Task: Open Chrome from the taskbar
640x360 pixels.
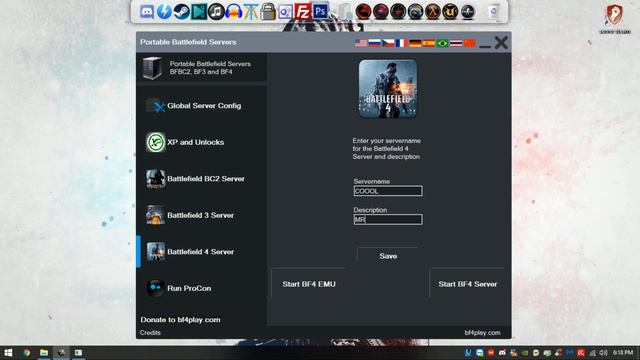Action: (27, 353)
